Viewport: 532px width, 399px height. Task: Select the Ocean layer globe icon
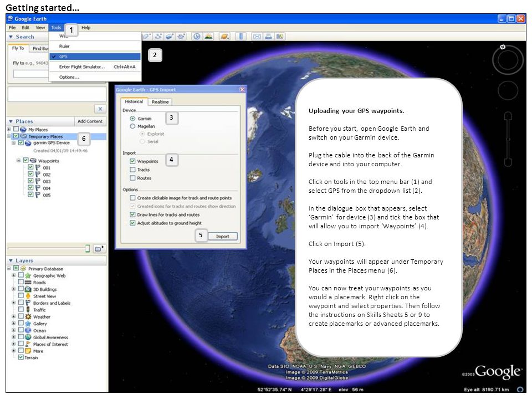pyautogui.click(x=28, y=330)
